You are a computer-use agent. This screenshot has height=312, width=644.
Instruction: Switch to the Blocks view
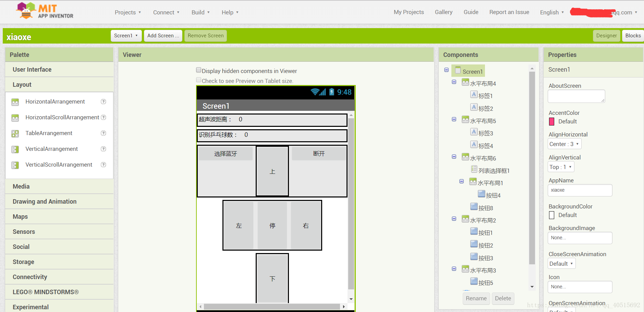point(634,35)
